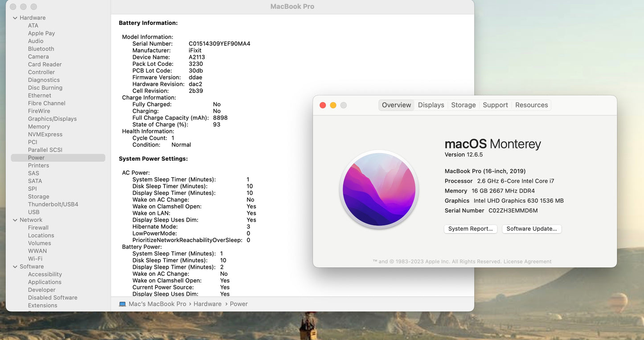Collapse the Hardware section in sidebar
Viewport: 644px width, 340px height.
[x=15, y=18]
